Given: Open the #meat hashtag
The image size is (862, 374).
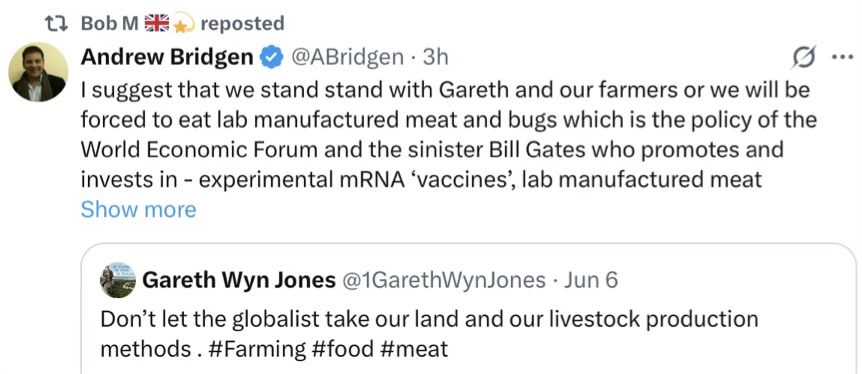Looking at the screenshot, I should [417, 349].
